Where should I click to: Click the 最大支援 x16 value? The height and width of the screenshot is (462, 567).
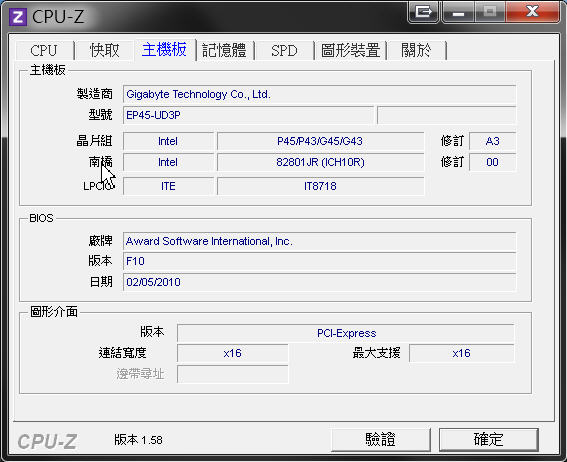point(461,353)
